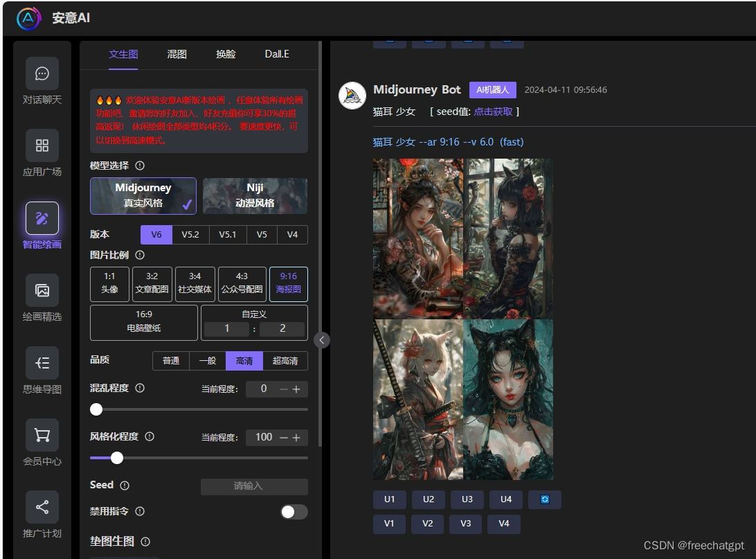Set quality to 超高清
The width and height of the screenshot is (756, 559).
(285, 361)
